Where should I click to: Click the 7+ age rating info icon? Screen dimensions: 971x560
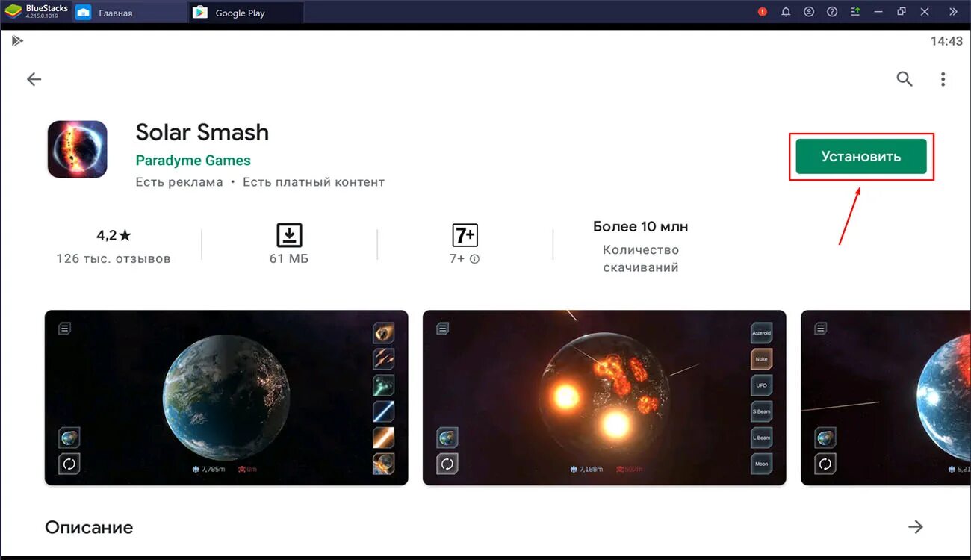coord(475,259)
